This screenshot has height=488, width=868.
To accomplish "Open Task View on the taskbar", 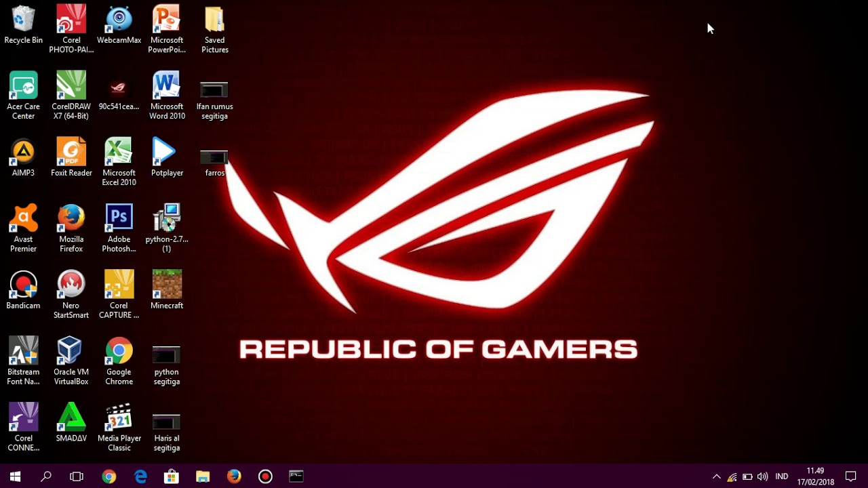I will click(77, 476).
